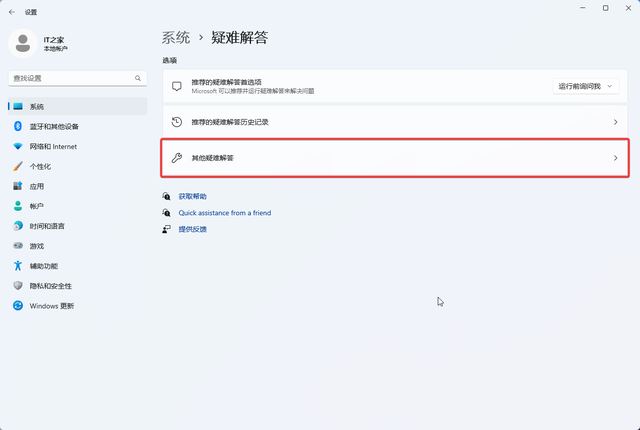Click the user avatar icon
The image size is (640, 430).
click(23, 43)
